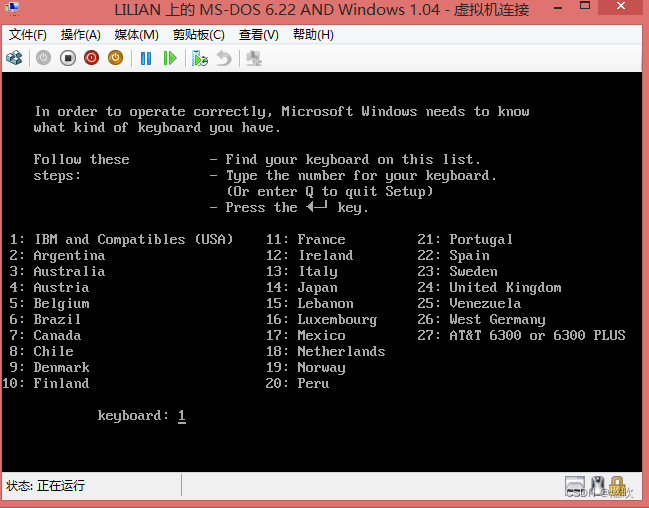Click the Enhanced session toolbar icon
Viewport: 649px width, 508px height.
254,58
